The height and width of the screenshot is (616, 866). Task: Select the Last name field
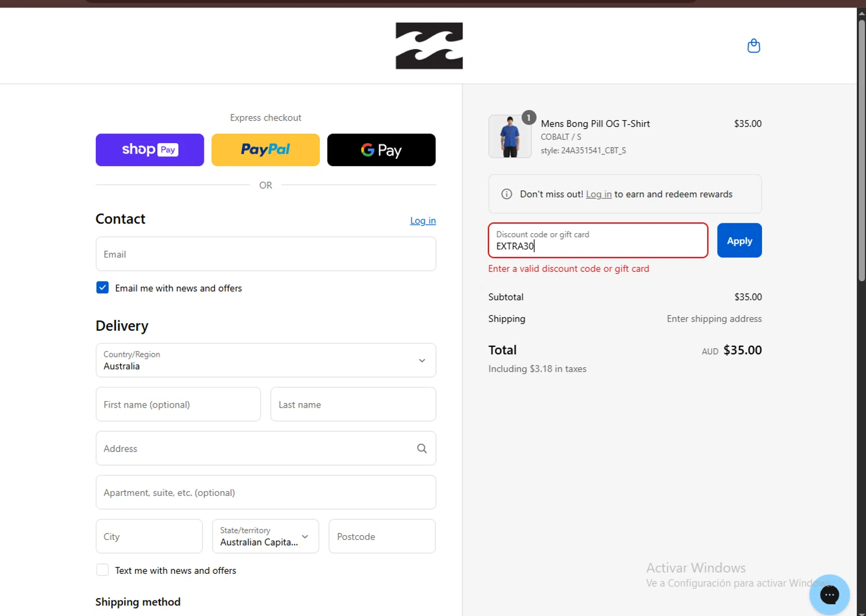(353, 404)
